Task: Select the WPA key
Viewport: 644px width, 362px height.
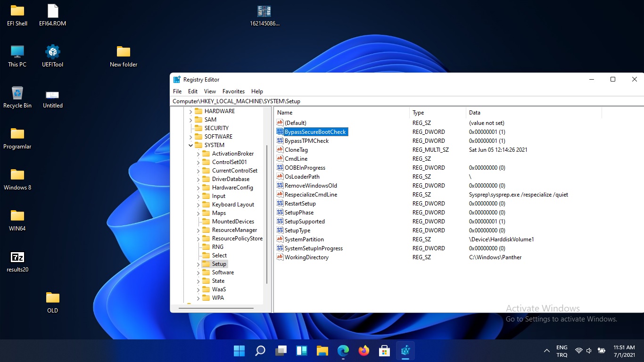Action: coord(218,298)
